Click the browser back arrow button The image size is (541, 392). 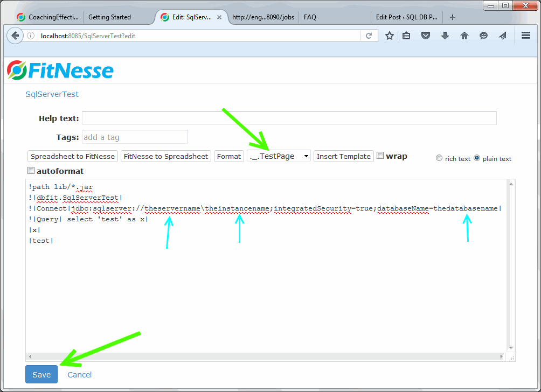(x=15, y=36)
